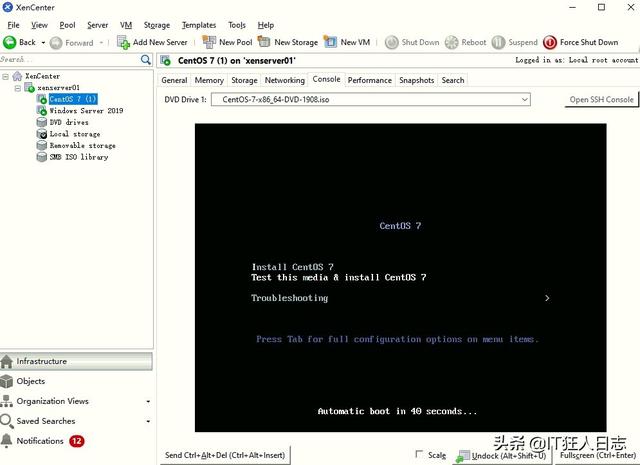Viewport: 640px width, 465px height.
Task: Click the Saved Searches magnifier icon
Action: 7,421
